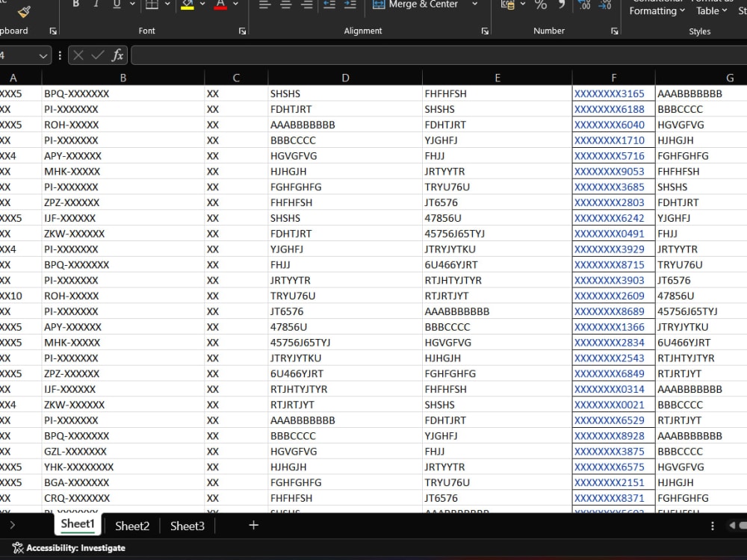This screenshot has width=747, height=560.
Task: Open Alignment settings dialog launcher
Action: pos(485,31)
